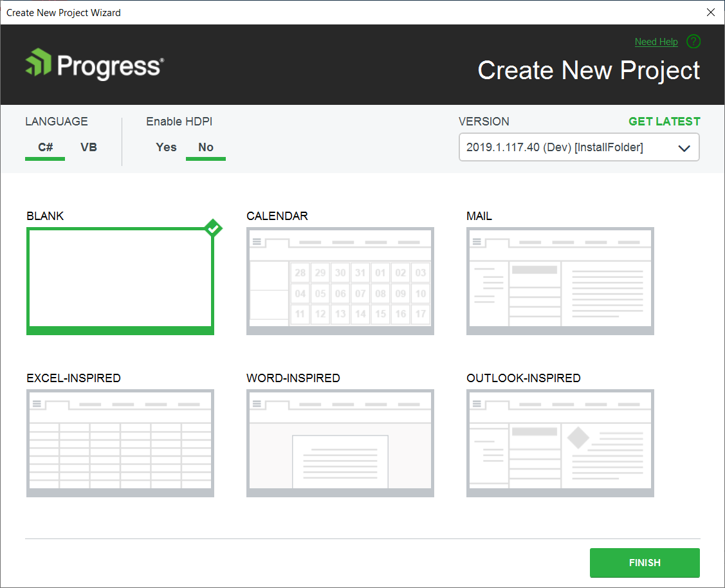Select the Excel-Inspired template

tap(120, 443)
